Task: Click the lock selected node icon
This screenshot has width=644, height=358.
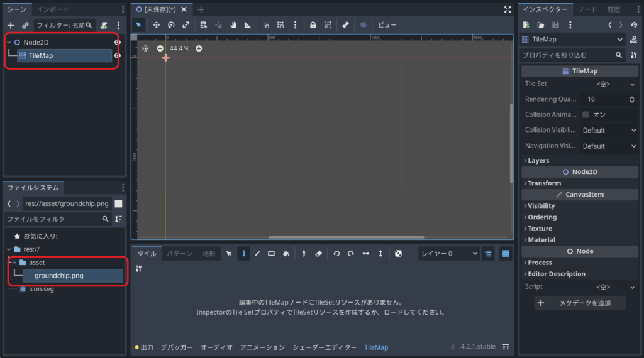Action: click(313, 25)
